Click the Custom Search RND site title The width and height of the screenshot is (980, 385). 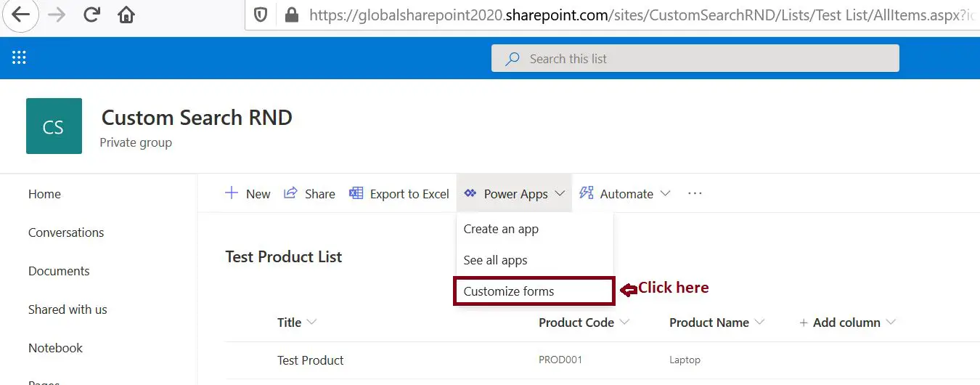[197, 118]
